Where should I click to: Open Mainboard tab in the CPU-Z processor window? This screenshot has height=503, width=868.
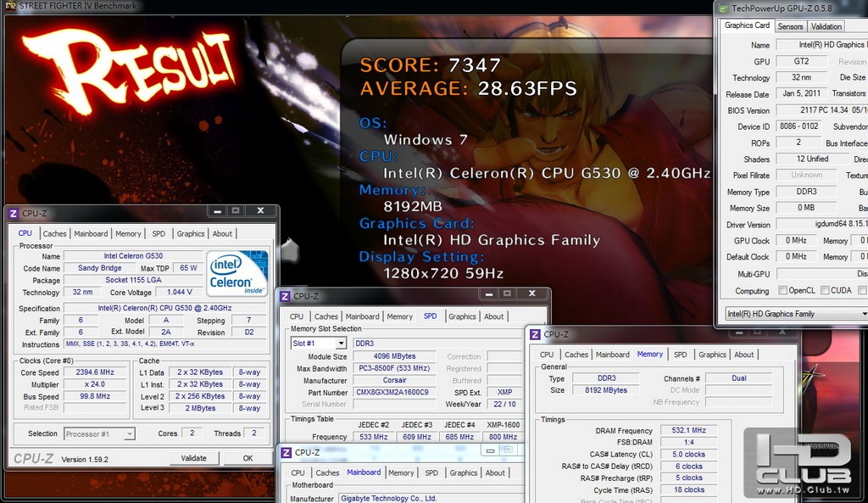pos(91,234)
